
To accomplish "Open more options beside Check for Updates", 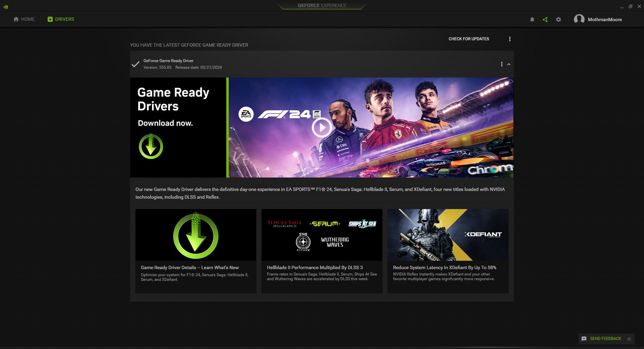I will click(x=510, y=39).
